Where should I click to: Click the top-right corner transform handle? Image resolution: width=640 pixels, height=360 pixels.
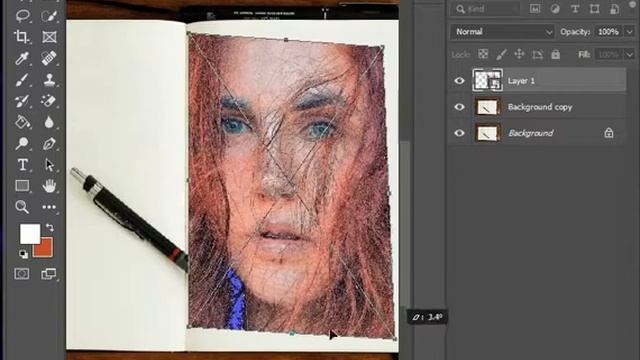[382, 47]
